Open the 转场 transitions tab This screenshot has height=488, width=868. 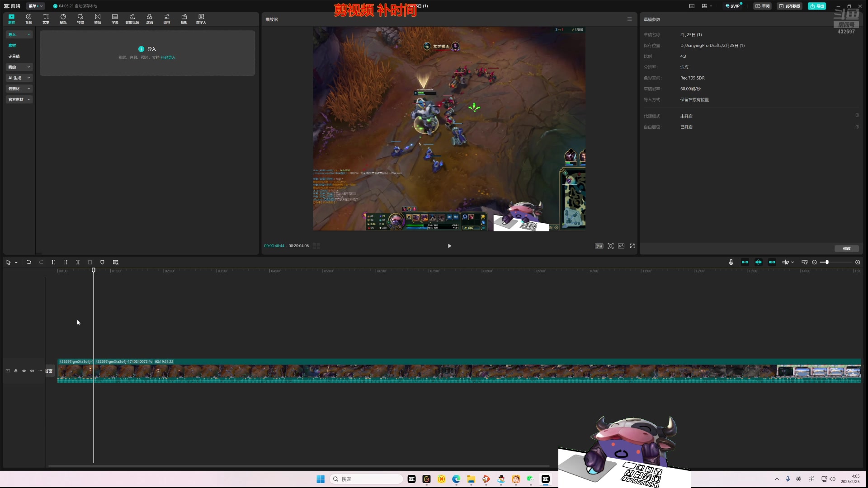coord(98,19)
